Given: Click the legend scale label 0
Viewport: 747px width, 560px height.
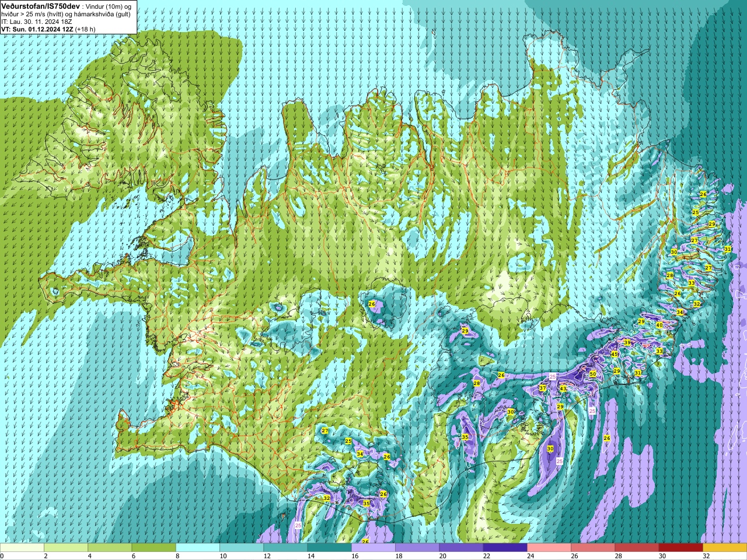Looking at the screenshot, I should click(2, 556).
